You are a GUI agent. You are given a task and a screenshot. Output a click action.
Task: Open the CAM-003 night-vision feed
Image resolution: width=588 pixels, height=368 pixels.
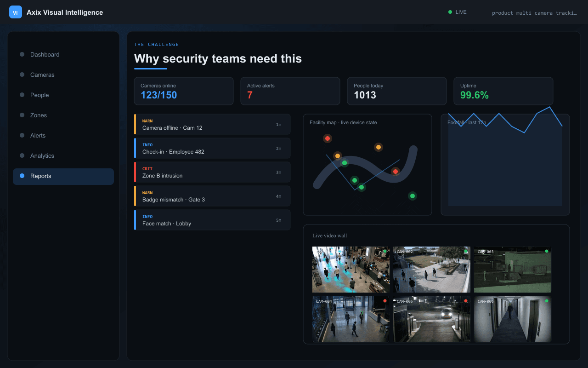tap(513, 270)
